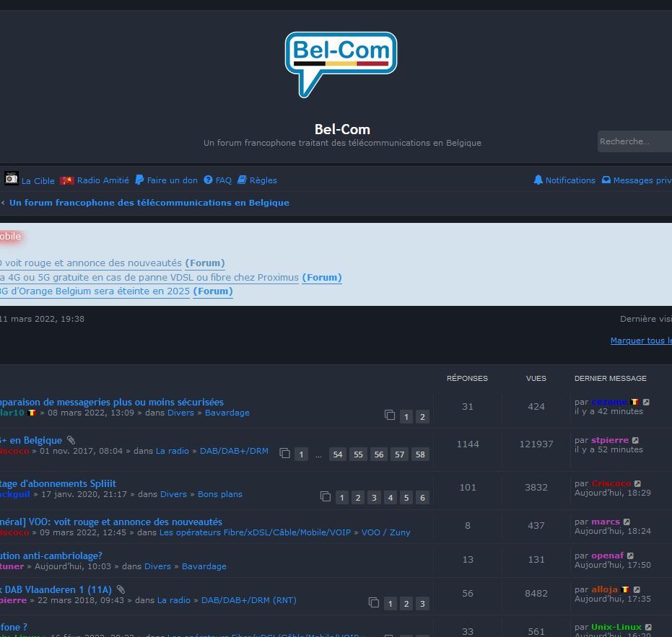Go to last post by Criscoco icon
Screen dimensions: 672x637
point(638,483)
